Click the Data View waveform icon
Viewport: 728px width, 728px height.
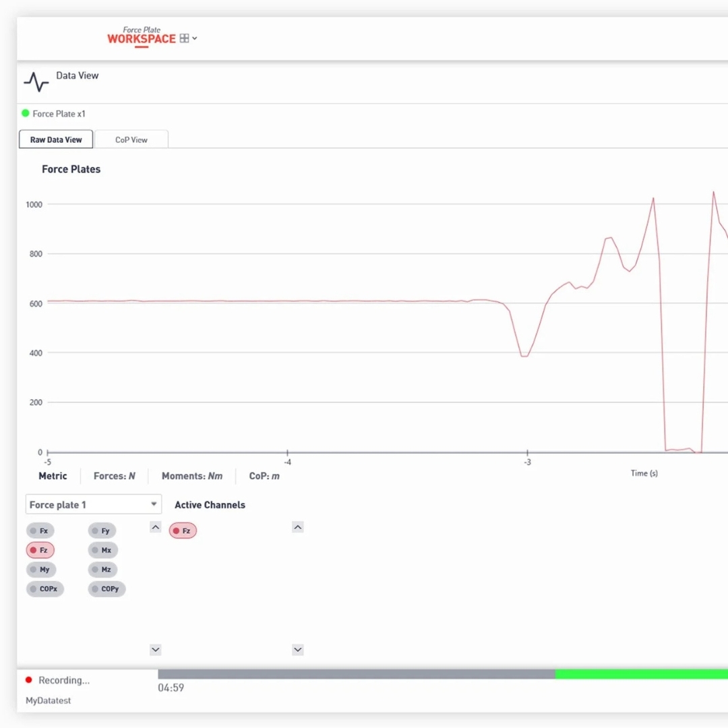36,82
